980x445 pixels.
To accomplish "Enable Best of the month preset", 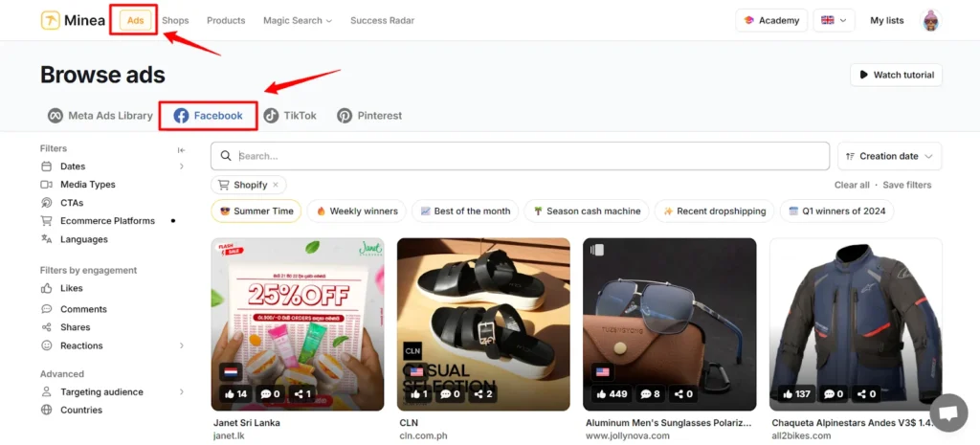I will point(465,211).
